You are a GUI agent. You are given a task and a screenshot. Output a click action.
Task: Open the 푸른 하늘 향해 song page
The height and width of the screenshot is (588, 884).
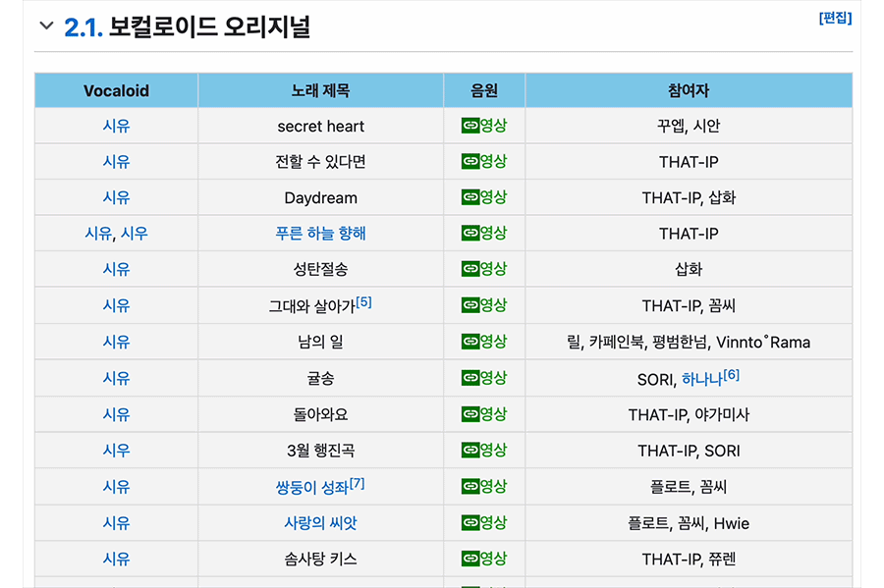[320, 234]
